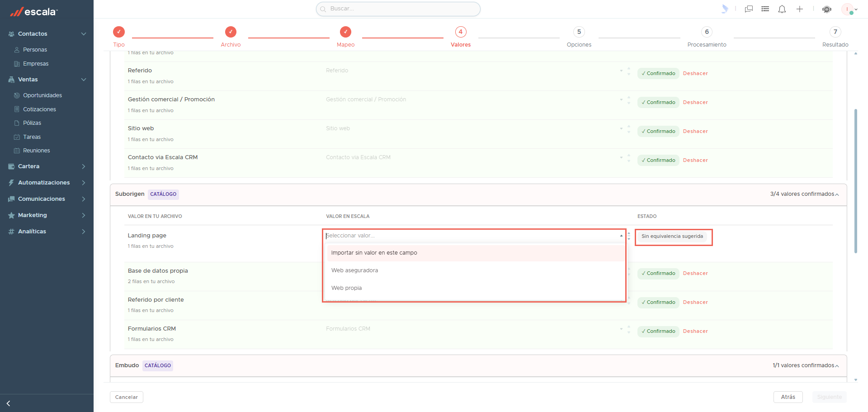
Task: Choose 'Web propia' option
Action: [x=475, y=288]
